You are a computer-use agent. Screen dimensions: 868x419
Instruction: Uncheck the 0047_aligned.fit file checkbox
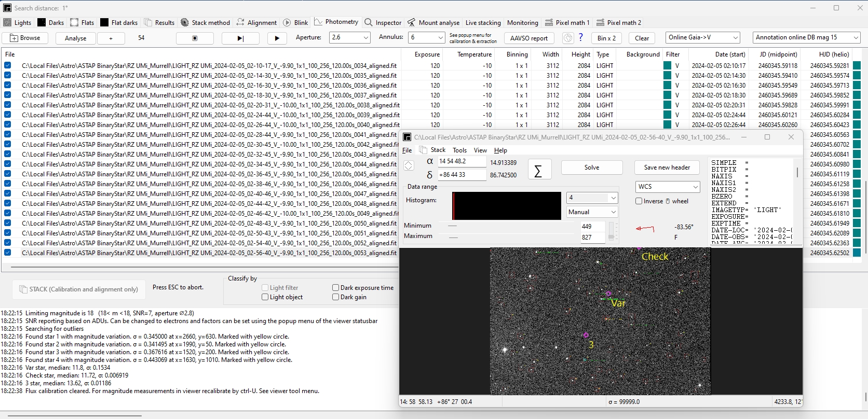8,193
